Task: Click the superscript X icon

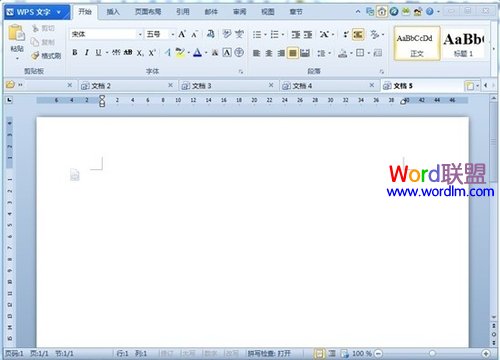Action: pyautogui.click(x=152, y=53)
